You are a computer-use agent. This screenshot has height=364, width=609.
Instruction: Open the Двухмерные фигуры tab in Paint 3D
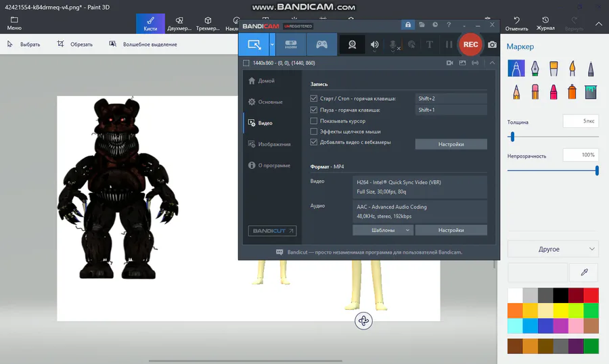point(179,23)
